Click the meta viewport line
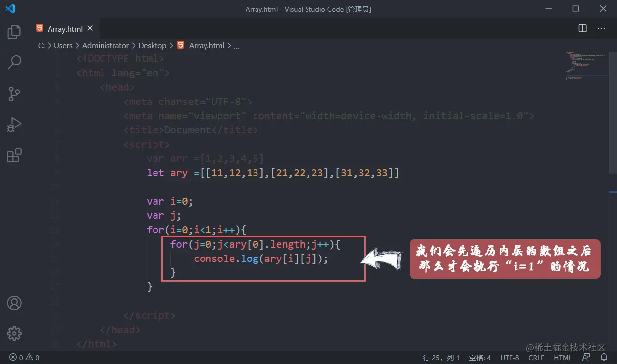Viewport: 617px width, 364px height. tap(329, 116)
